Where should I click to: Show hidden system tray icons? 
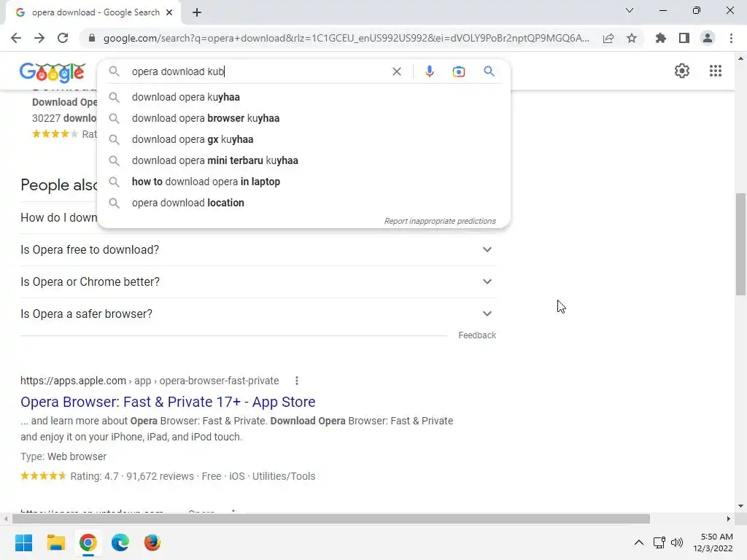639,542
